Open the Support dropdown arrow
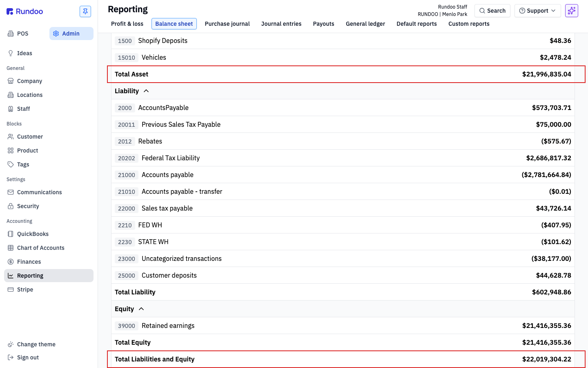The height and width of the screenshot is (368, 588). pyautogui.click(x=553, y=11)
